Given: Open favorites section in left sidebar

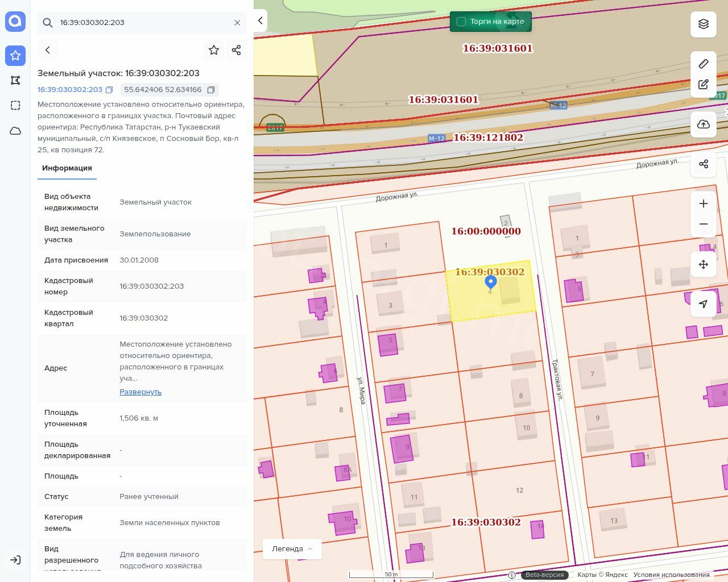Looking at the screenshot, I should (15, 55).
